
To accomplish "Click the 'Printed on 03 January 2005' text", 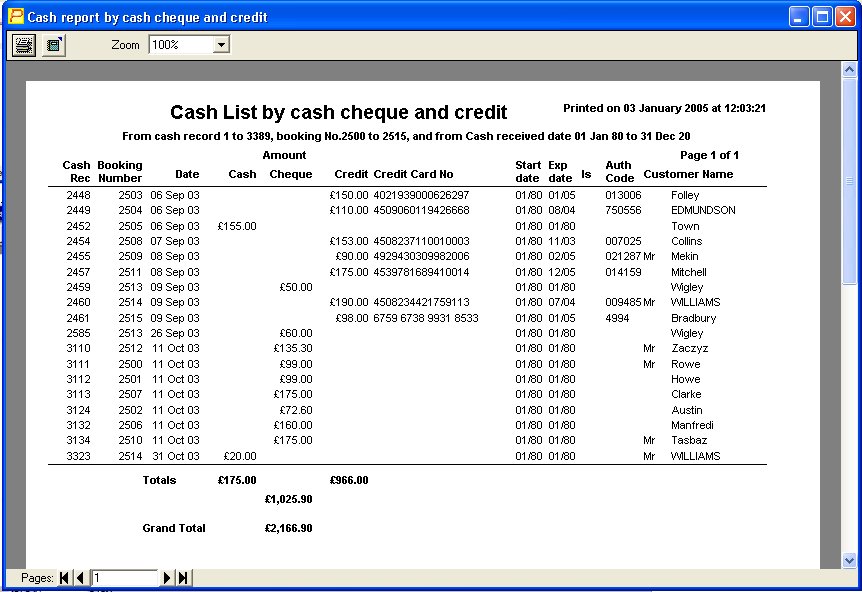I will [635, 108].
